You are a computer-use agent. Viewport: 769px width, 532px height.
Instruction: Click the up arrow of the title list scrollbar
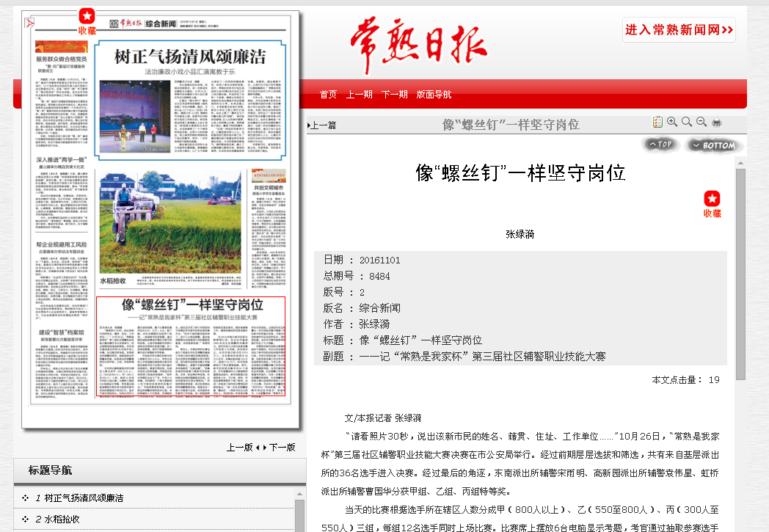[x=299, y=493]
